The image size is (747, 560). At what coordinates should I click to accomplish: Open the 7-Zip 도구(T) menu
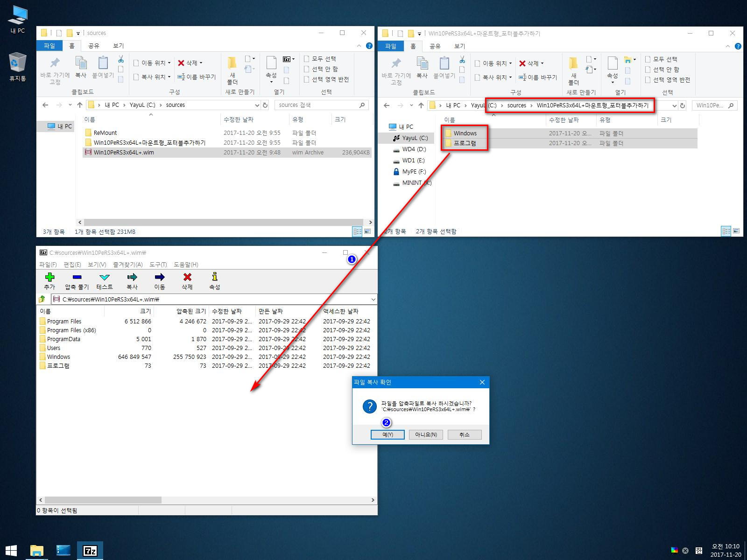(158, 264)
